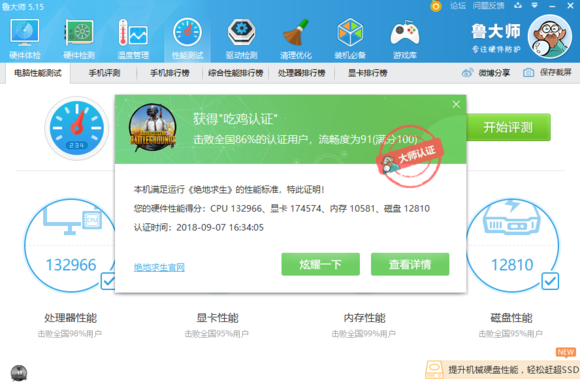This screenshot has height=386, width=580.
Task: Click 击败全国98%用户 text
Action: [x=70, y=334]
